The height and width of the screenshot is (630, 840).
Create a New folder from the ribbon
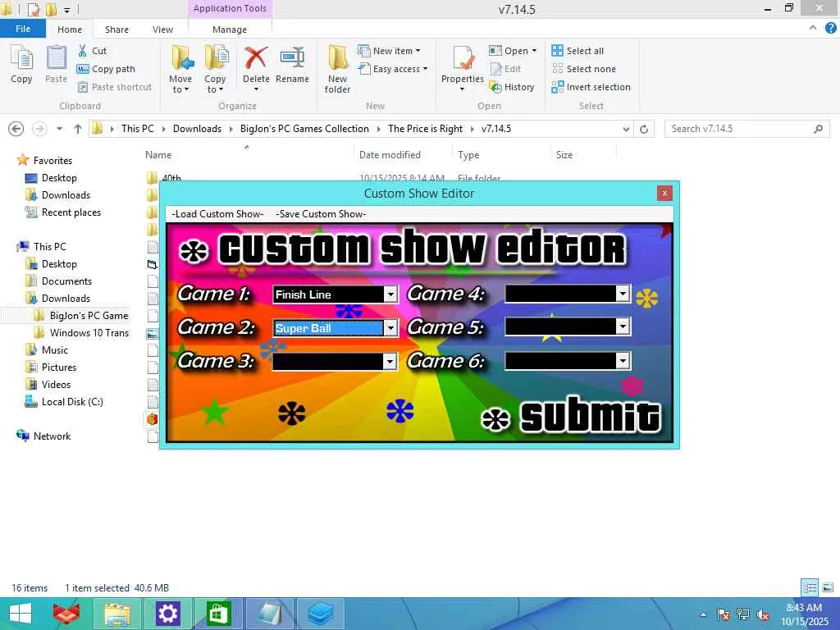click(x=337, y=69)
